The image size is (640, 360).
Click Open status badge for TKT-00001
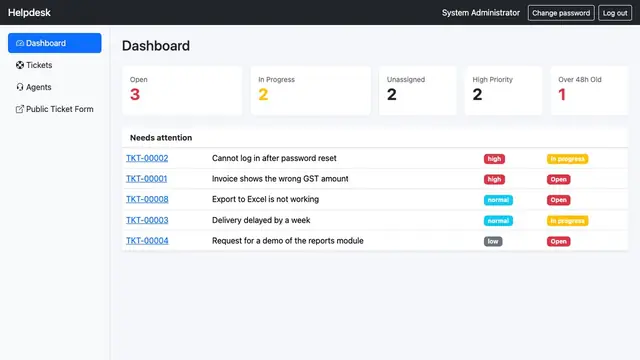tap(558, 179)
